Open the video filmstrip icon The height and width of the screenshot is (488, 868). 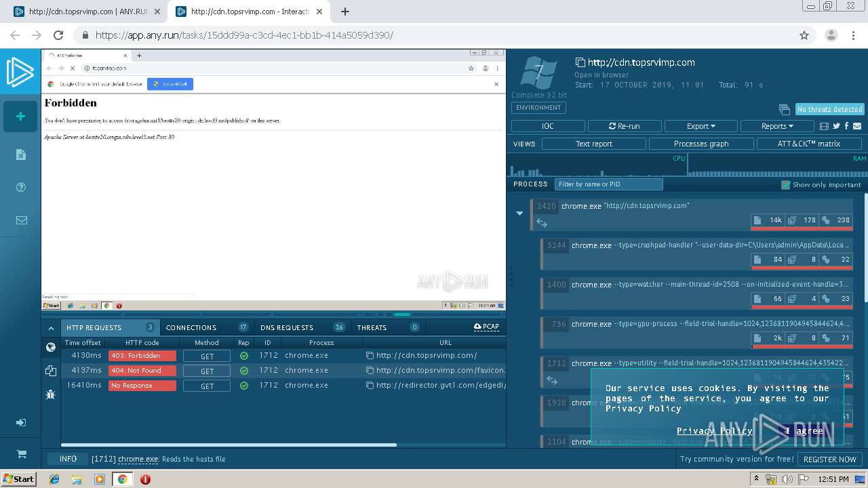click(825, 126)
